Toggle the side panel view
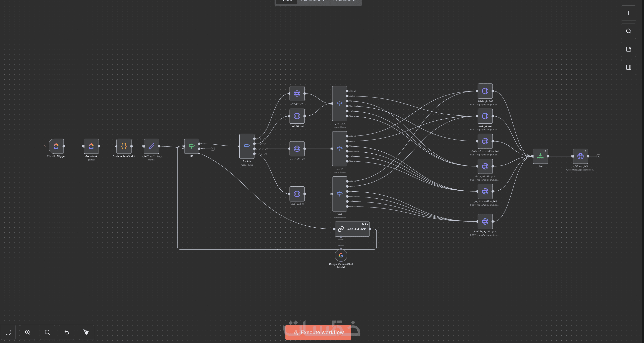 click(628, 67)
